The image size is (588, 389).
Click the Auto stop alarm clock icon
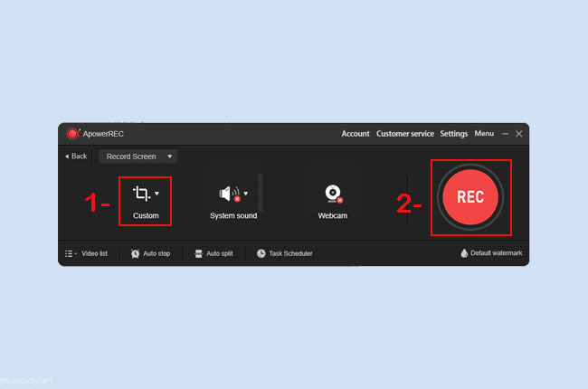pyautogui.click(x=135, y=253)
